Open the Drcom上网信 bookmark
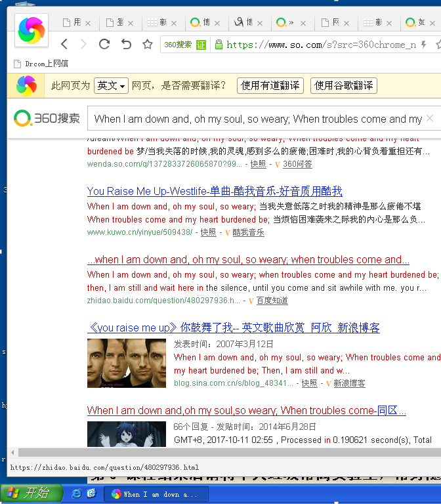Viewport: 441px width, 504px height. [41, 64]
